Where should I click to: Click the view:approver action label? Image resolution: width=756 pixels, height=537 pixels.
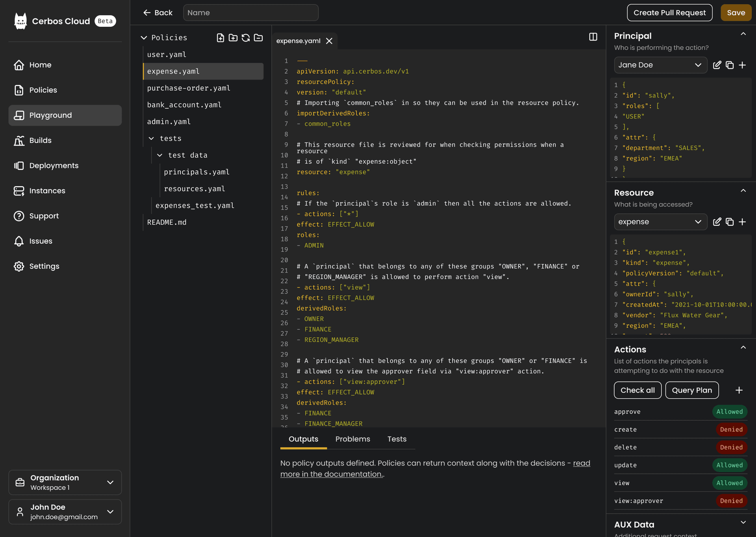pyautogui.click(x=638, y=501)
